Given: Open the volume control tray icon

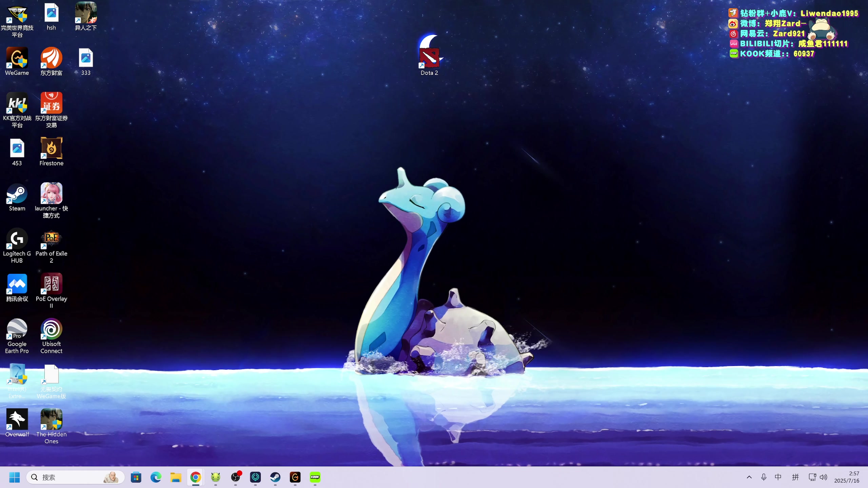Looking at the screenshot, I should (824, 477).
